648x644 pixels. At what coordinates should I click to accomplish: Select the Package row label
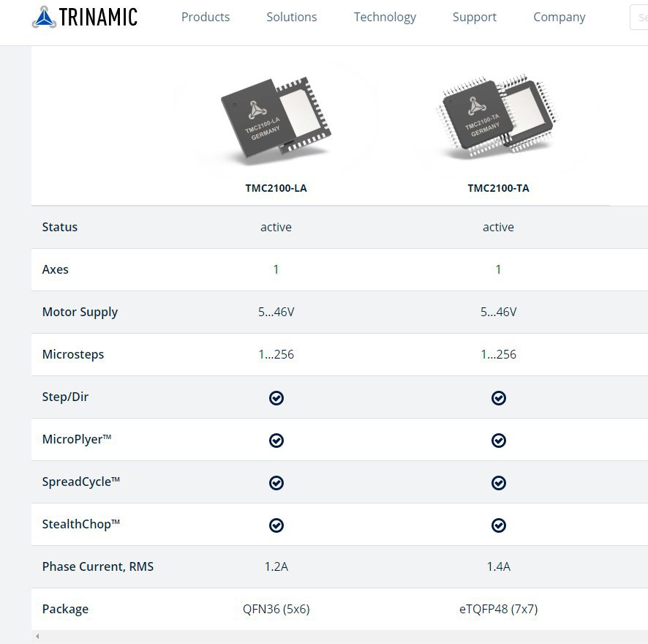pos(65,610)
